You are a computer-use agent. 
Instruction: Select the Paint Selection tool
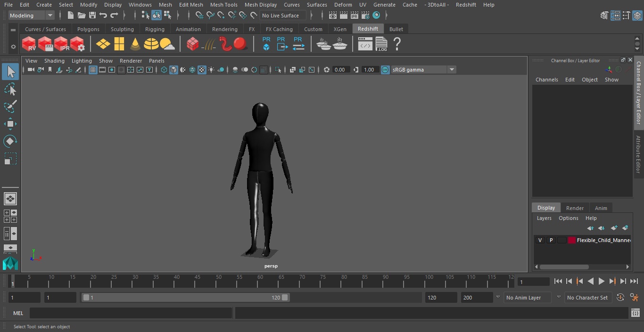click(10, 106)
